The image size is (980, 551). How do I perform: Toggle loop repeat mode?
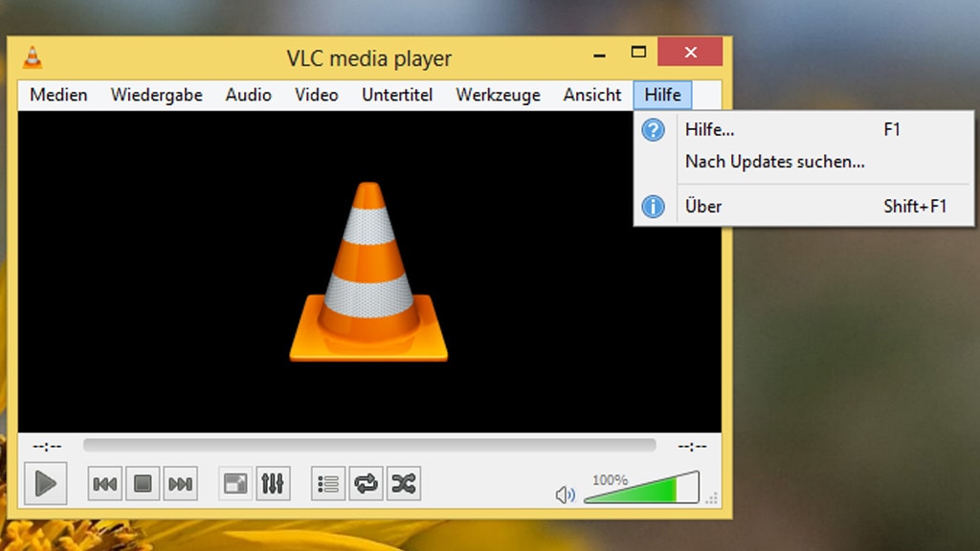click(x=366, y=484)
